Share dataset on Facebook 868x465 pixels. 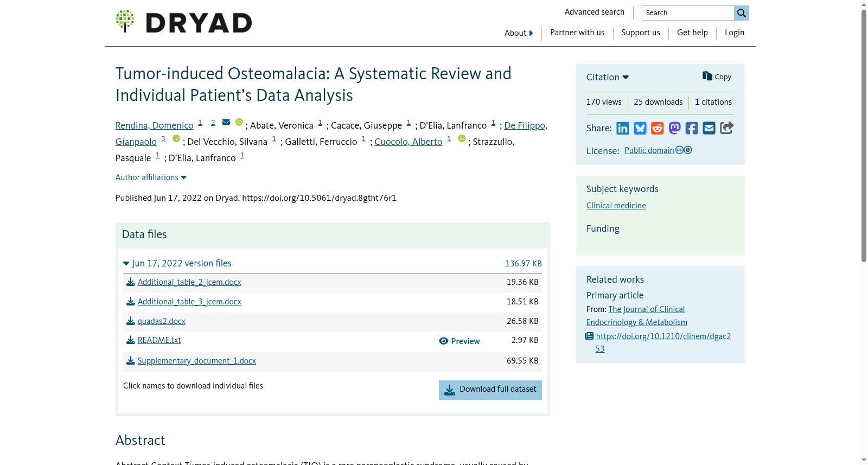692,128
